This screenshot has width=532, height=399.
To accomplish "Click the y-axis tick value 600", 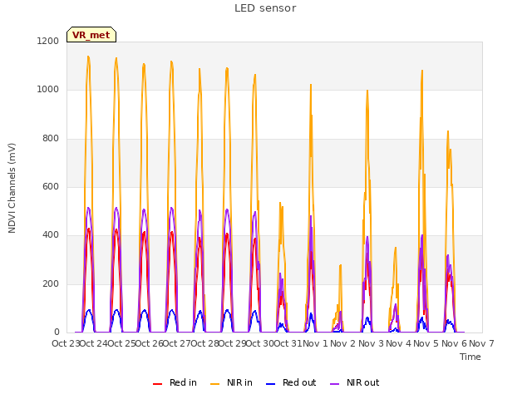I will click(51, 186).
